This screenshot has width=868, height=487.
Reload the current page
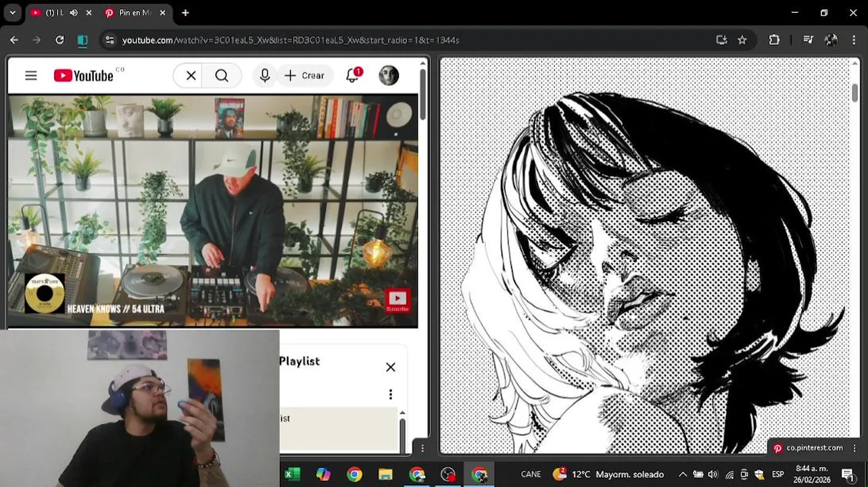[x=59, y=40]
